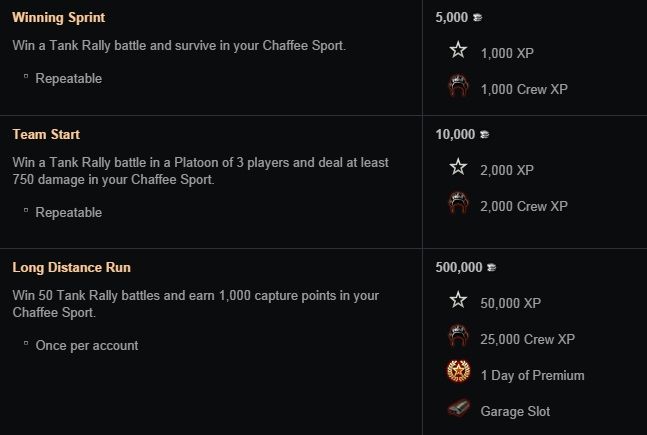The height and width of the screenshot is (435, 647).
Task: Click the star icon beside 50,000 XP
Action: 458,300
